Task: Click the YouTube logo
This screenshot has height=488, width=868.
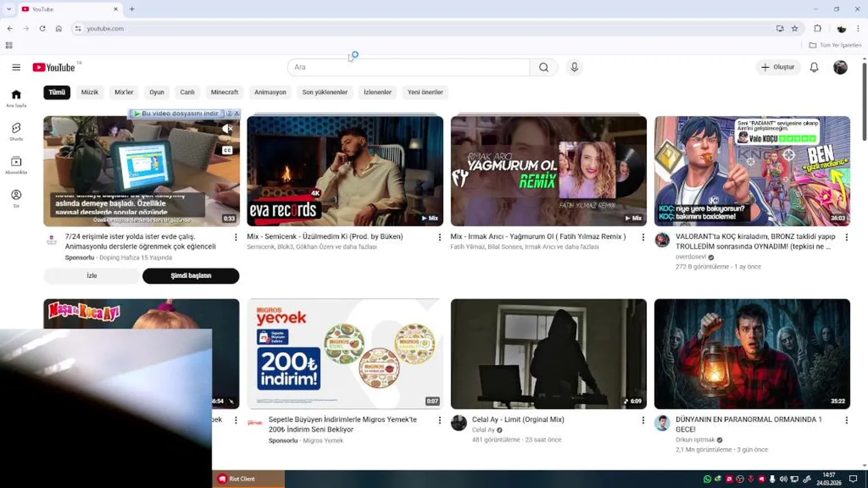Action: [x=54, y=67]
